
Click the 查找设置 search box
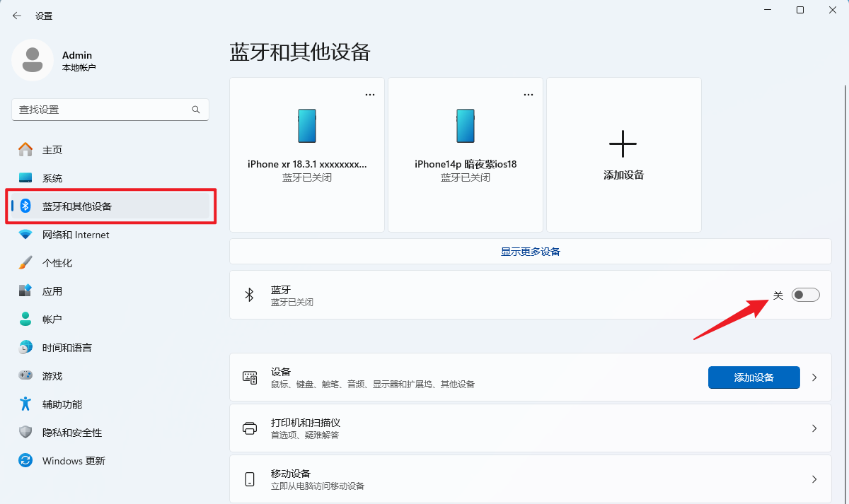coord(110,110)
